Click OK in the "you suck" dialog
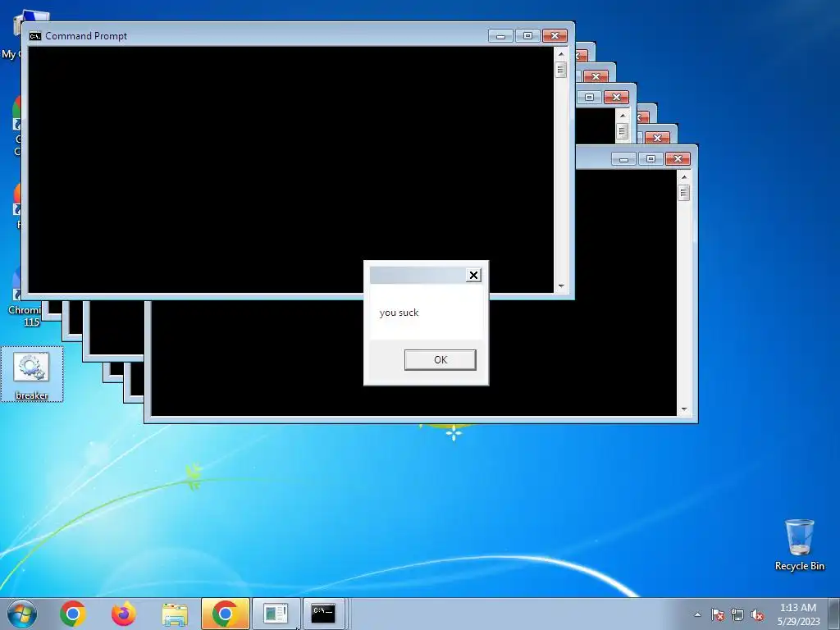The height and width of the screenshot is (630, 840). 440,359
